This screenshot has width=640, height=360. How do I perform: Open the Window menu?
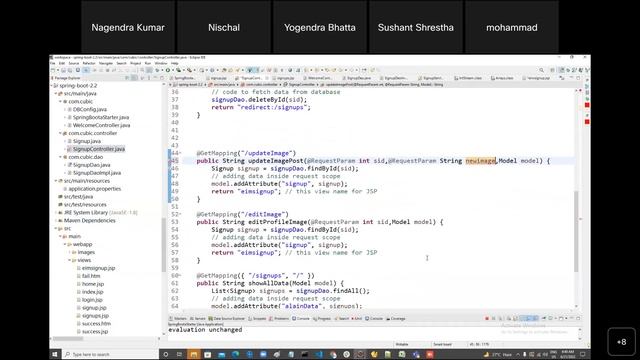[161, 64]
